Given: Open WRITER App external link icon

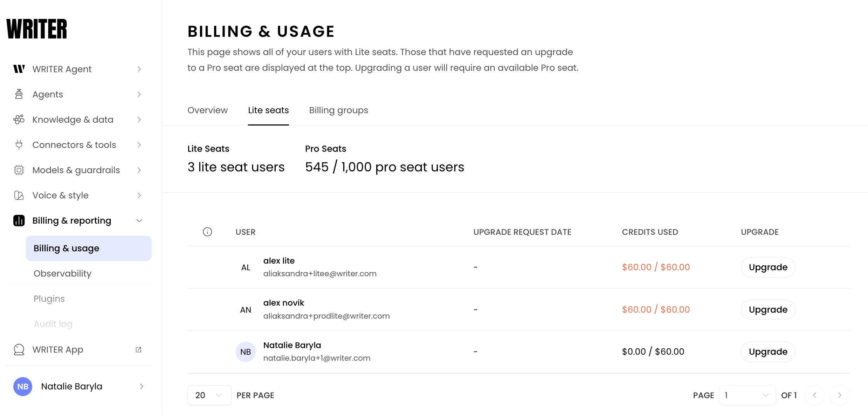Looking at the screenshot, I should [x=138, y=349].
